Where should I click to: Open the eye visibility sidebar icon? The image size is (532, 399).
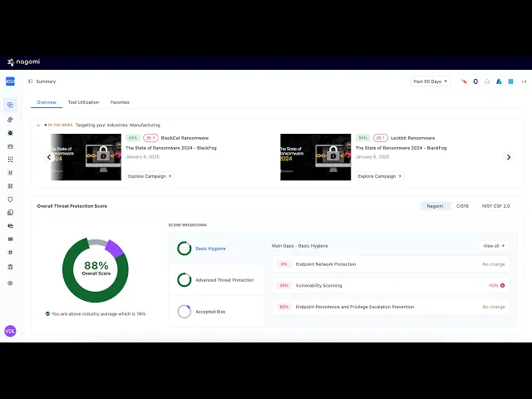pos(10,225)
